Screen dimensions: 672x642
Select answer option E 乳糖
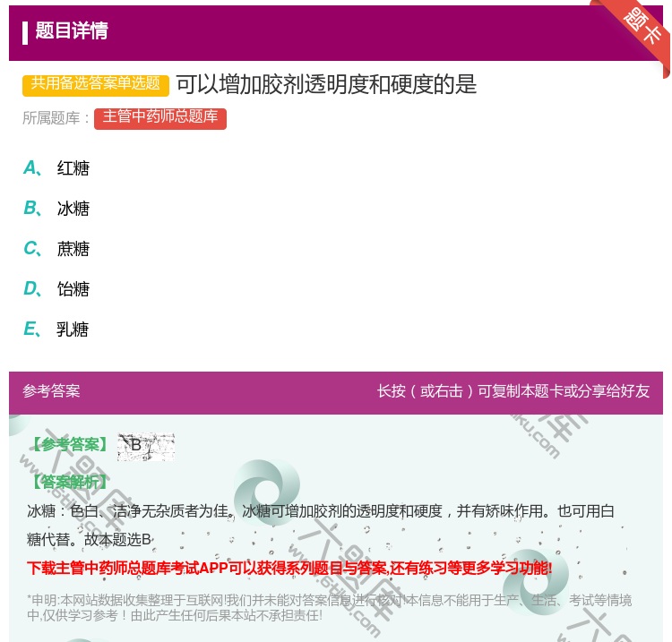click(56, 329)
